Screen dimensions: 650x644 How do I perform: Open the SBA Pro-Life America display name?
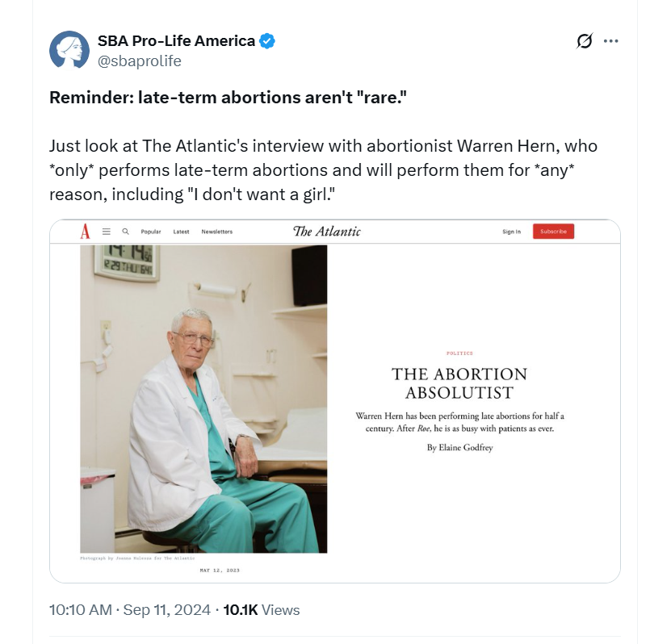point(176,41)
